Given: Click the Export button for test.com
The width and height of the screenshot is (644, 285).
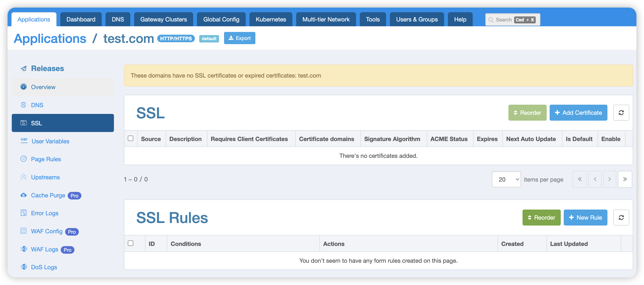Looking at the screenshot, I should [x=239, y=38].
